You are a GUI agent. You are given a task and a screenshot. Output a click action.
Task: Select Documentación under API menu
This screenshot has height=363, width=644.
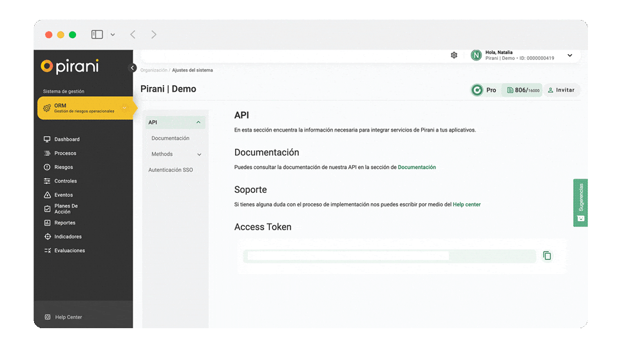click(x=170, y=139)
